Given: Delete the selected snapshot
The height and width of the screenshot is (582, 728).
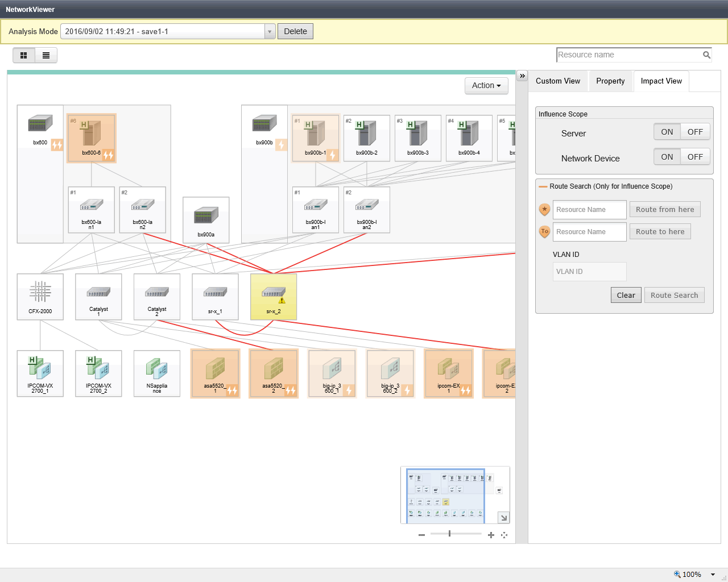Looking at the screenshot, I should (x=295, y=31).
